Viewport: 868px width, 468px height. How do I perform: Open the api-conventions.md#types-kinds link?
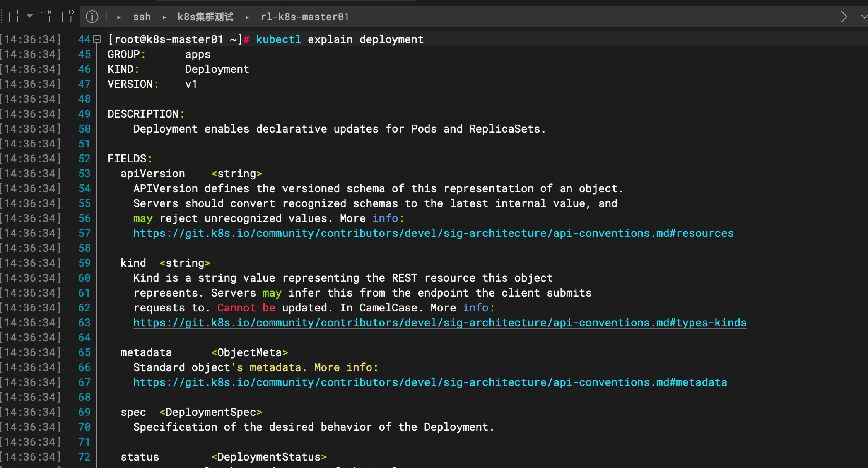440,323
